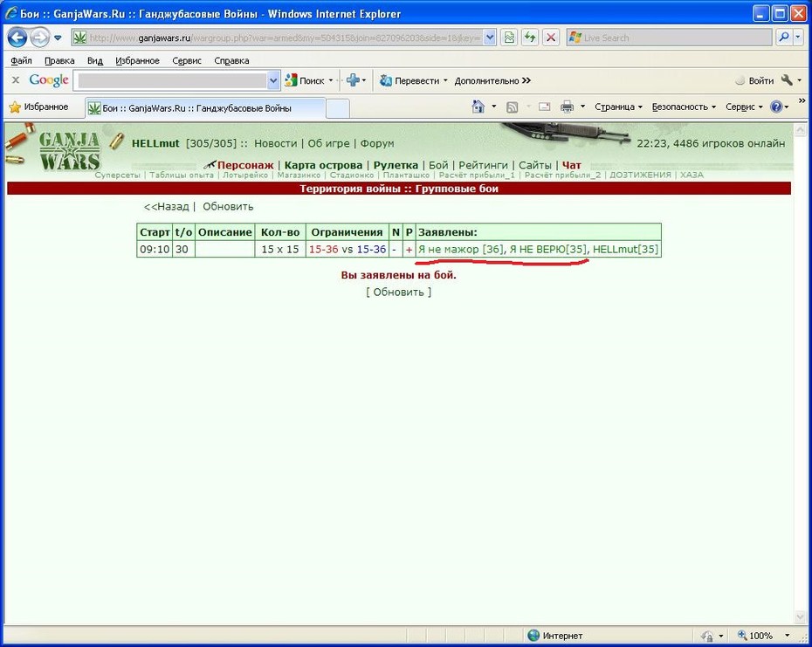Click the Stop loading X icon

[x=551, y=38]
